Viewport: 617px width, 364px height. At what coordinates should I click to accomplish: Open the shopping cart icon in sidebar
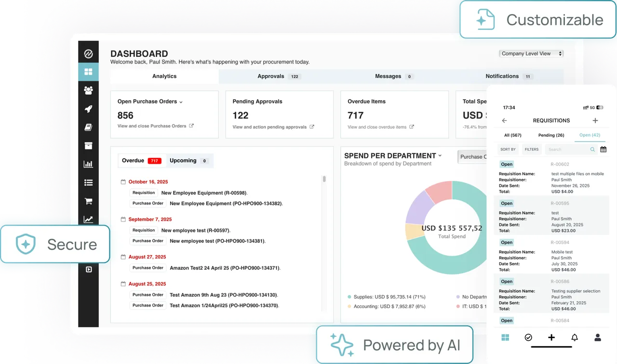point(88,201)
